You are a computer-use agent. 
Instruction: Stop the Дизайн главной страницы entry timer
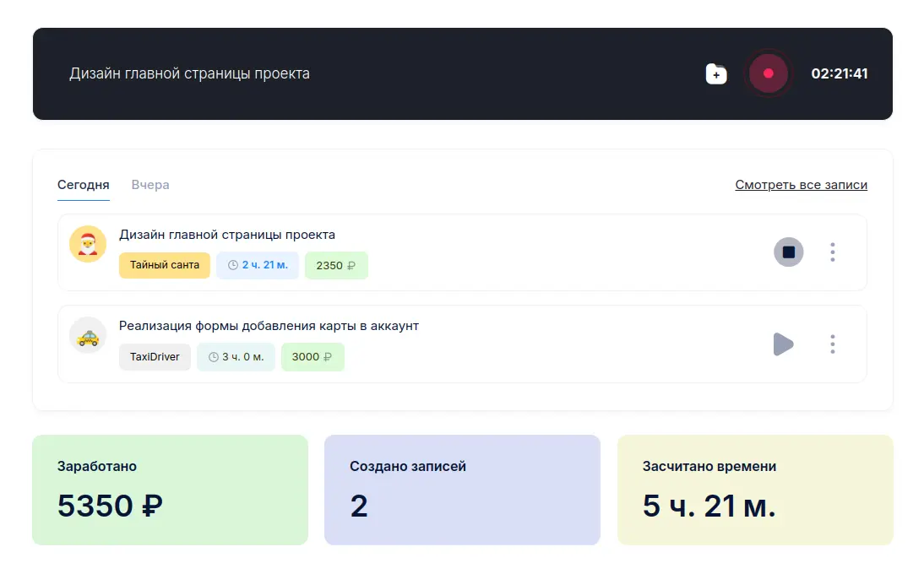(x=788, y=252)
